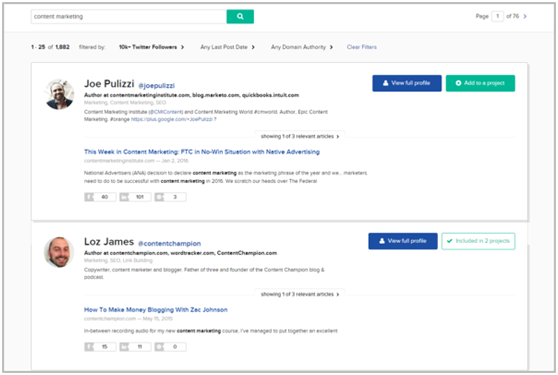The image size is (558, 375).
Task: Click Facebook share count under Loz James's article
Action: click(x=100, y=347)
